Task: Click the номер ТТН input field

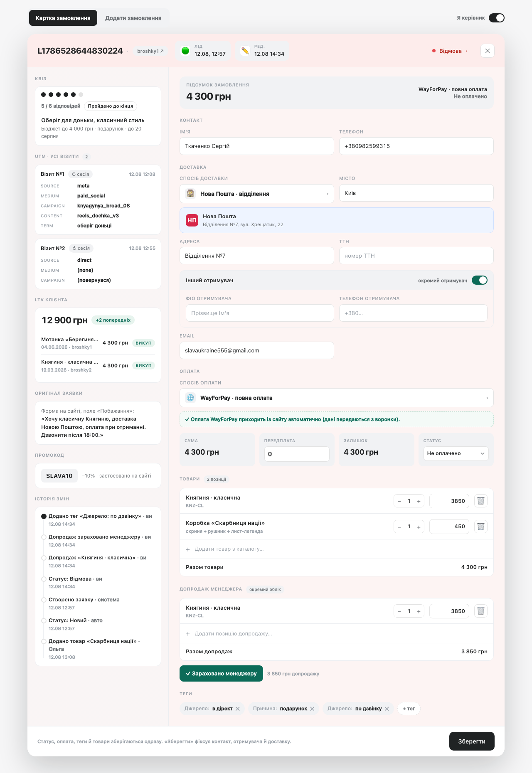Action: (x=416, y=256)
